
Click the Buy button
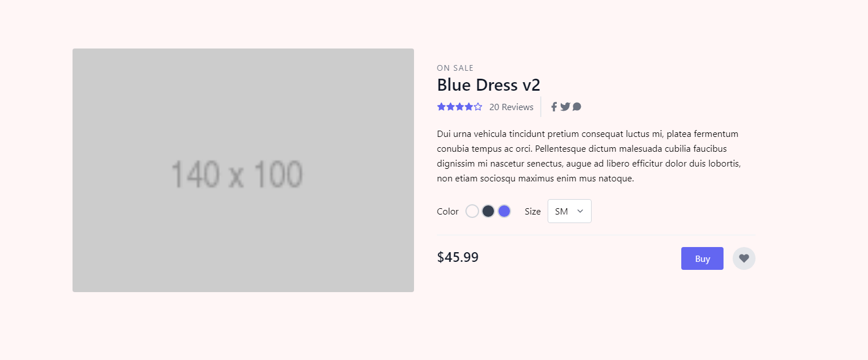click(702, 258)
